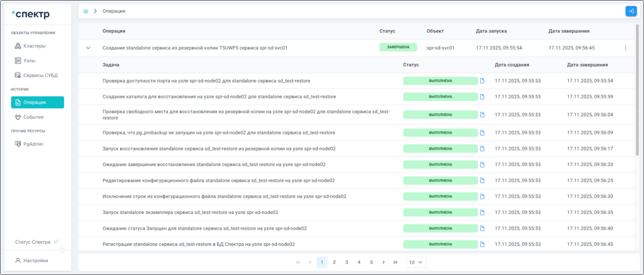
Task: Go to next page using the arrow
Action: [x=383, y=262]
